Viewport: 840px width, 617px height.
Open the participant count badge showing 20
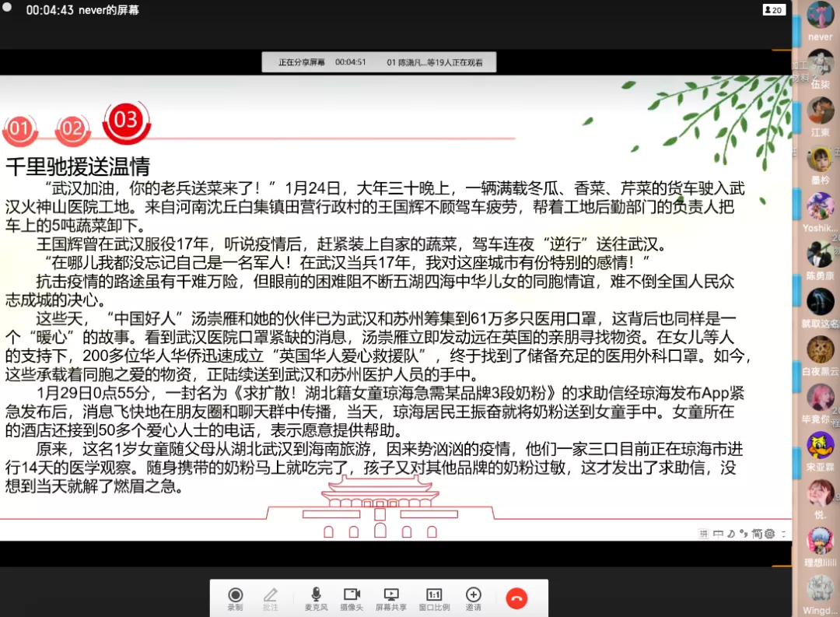pos(773,10)
